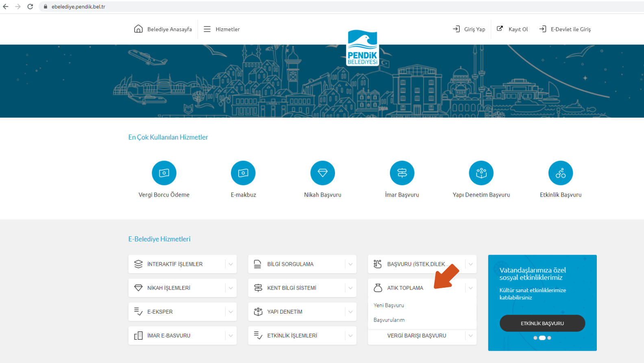Click the browser address bar URL
The width and height of the screenshot is (644, 363).
[x=78, y=7]
